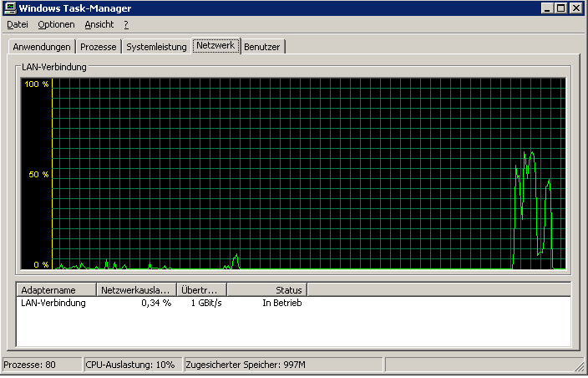The height and width of the screenshot is (378, 588).
Task: Open the question mark help menu
Action: click(126, 25)
